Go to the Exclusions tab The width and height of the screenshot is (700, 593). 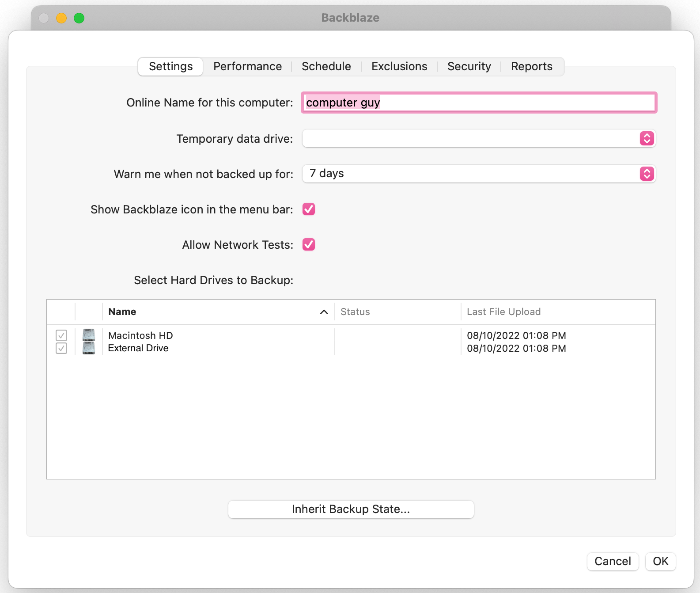(399, 66)
